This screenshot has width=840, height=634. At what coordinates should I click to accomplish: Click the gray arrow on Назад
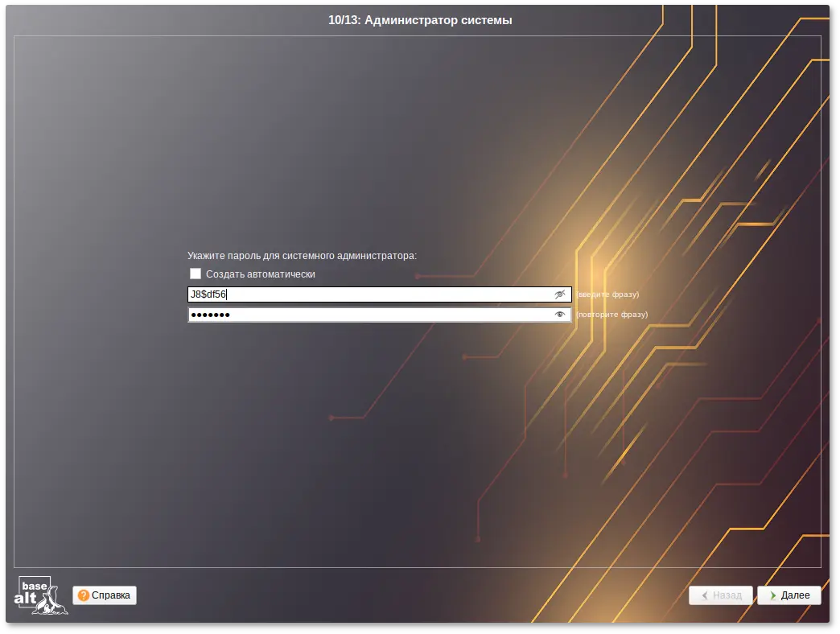point(704,595)
